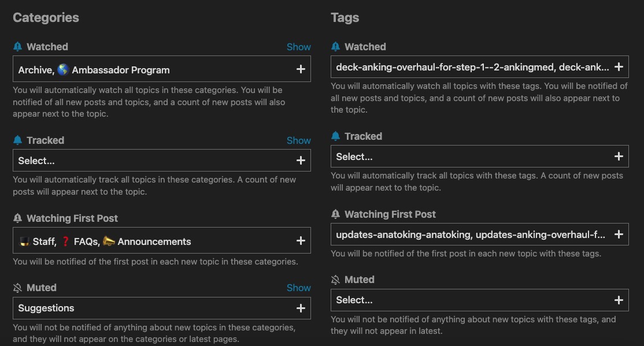Click plus icon in Watched tags box
The image size is (644, 346).
point(619,67)
